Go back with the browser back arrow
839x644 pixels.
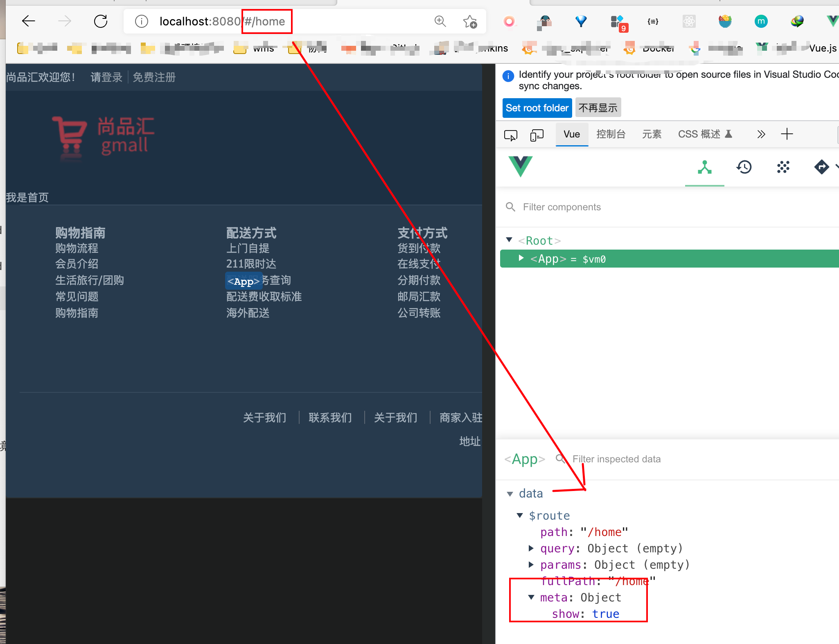tap(29, 21)
